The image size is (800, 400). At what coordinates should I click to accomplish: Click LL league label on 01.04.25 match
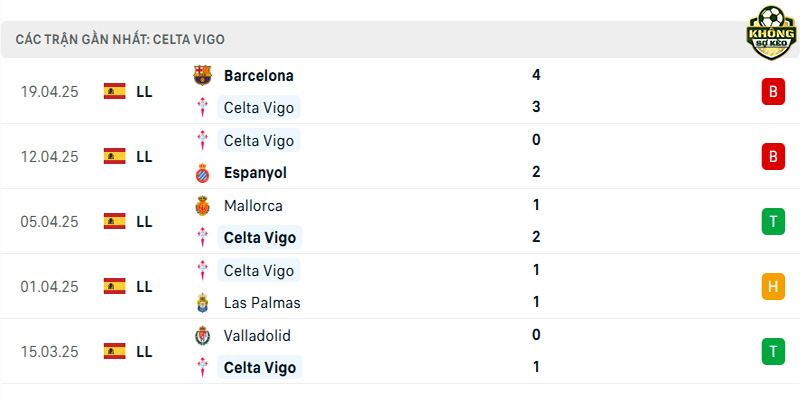(x=144, y=286)
